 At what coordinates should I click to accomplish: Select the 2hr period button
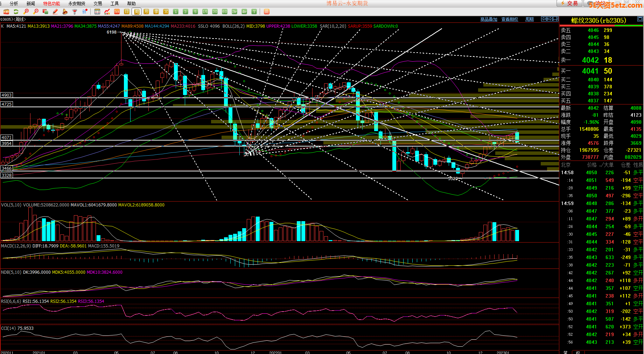234,12
